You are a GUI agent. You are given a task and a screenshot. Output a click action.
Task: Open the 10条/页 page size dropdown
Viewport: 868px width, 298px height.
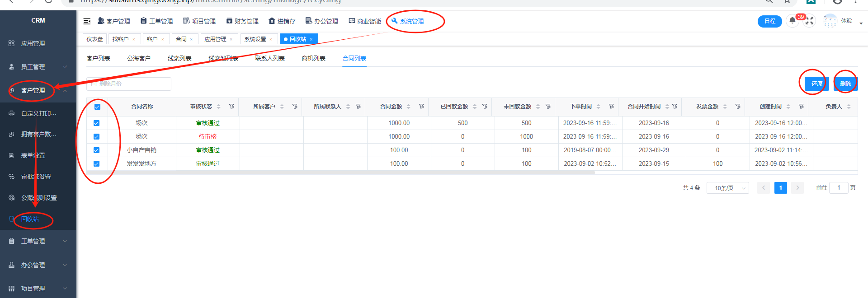[x=727, y=188]
